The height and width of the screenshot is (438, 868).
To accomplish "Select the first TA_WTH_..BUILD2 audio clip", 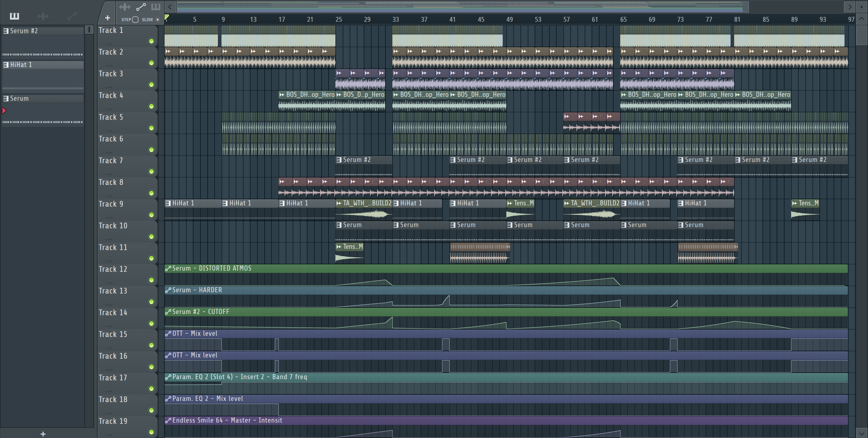I will 364,210.
